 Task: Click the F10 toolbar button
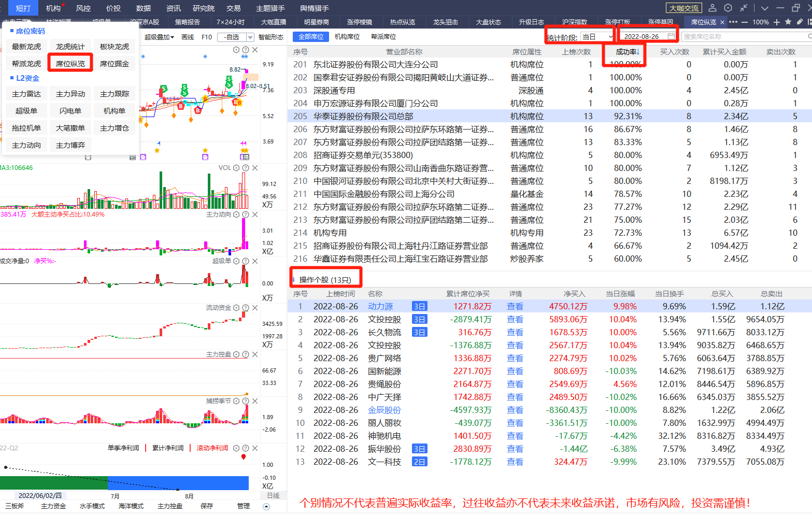[207, 37]
